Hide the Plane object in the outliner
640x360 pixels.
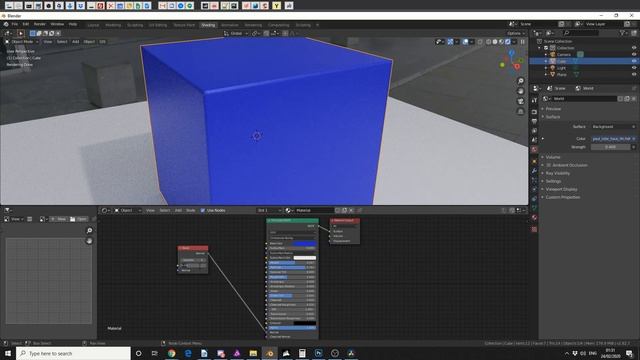click(x=634, y=74)
